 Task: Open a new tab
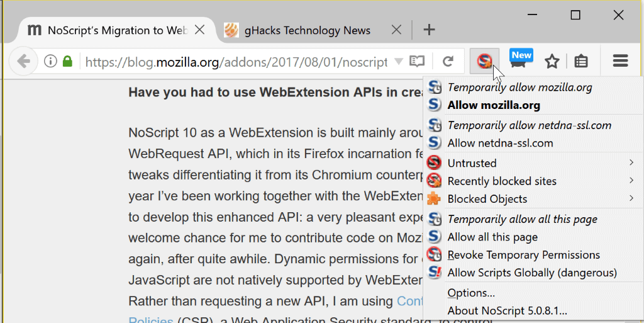pos(429,30)
